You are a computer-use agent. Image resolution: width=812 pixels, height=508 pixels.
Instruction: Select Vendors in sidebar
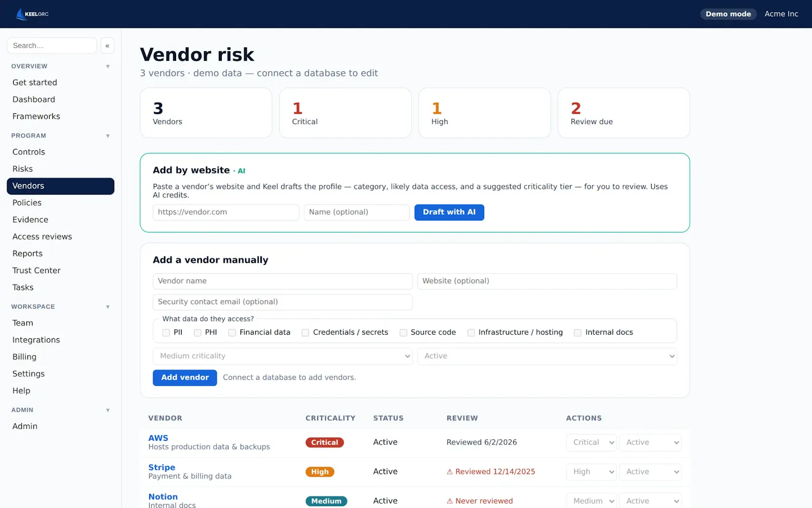point(60,186)
